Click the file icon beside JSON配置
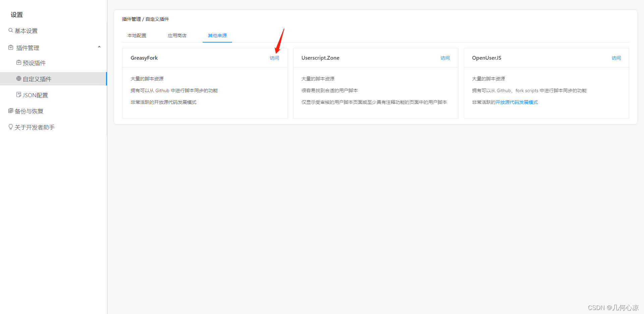The width and height of the screenshot is (644, 314). (x=19, y=95)
